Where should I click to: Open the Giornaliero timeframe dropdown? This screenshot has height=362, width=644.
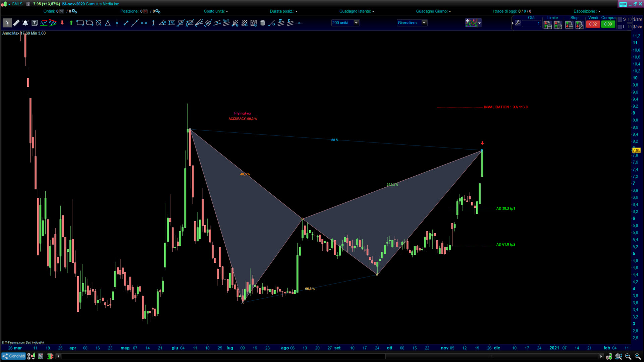click(x=424, y=23)
